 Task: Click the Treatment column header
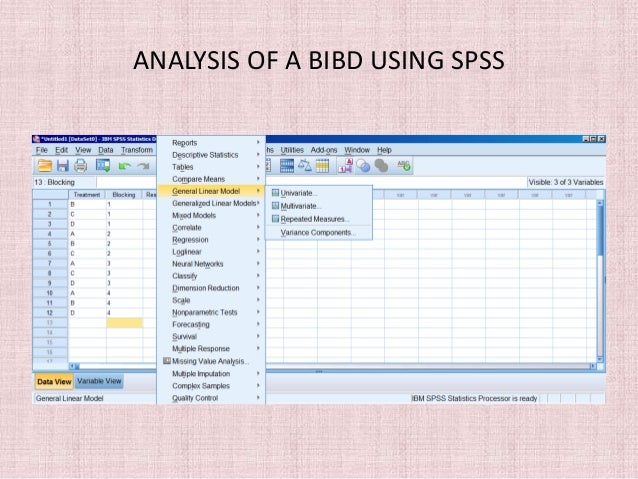pos(87,195)
